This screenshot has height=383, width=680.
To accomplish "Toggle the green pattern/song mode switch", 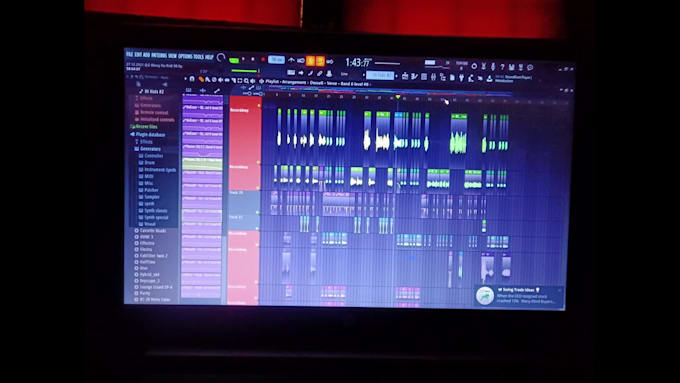I will tap(234, 60).
